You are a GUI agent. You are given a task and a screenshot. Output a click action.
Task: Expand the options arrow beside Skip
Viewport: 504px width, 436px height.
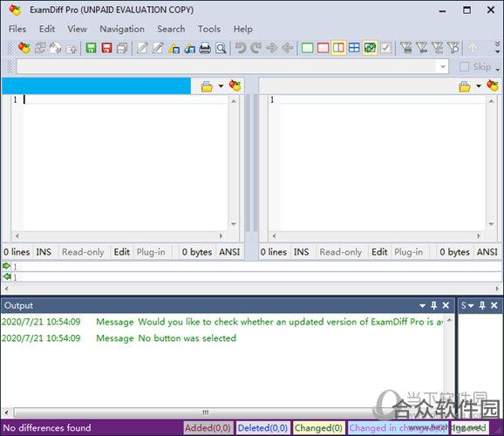[x=498, y=69]
